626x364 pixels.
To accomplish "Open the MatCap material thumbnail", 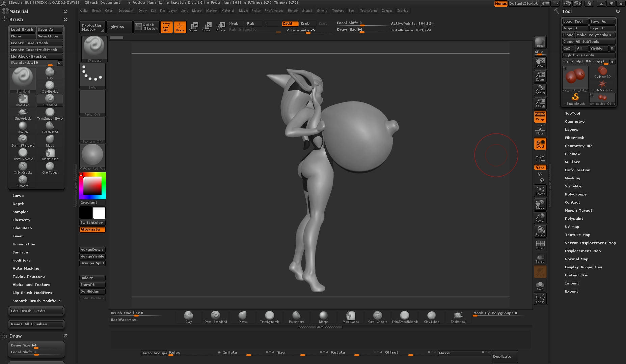I will point(92,157).
